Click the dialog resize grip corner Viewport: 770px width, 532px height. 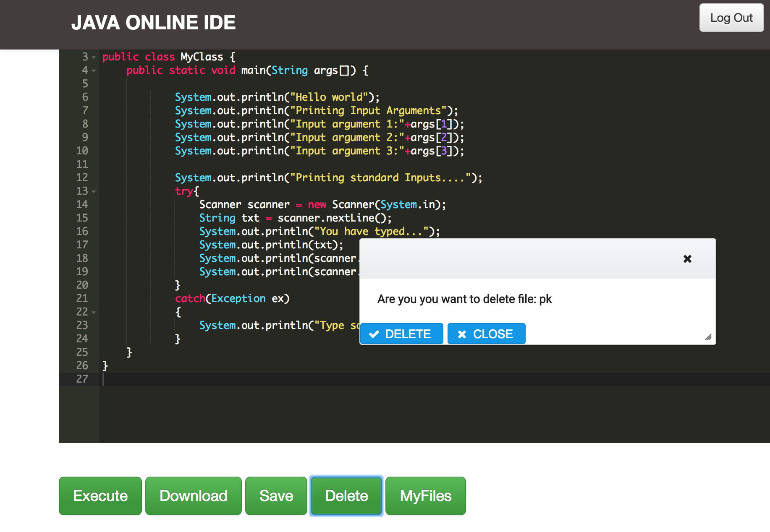708,337
